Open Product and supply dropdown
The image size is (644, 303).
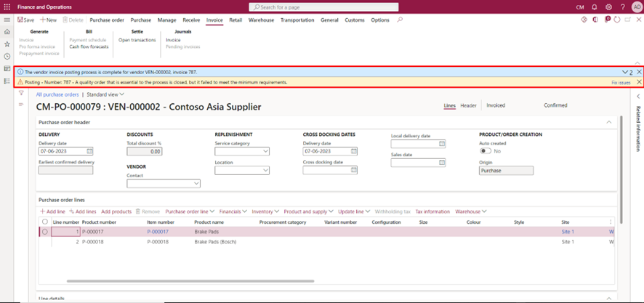click(308, 211)
